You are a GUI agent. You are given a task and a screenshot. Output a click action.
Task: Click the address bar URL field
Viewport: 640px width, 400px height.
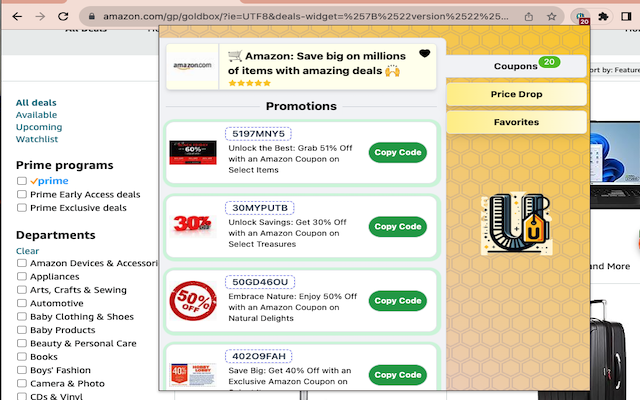pyautogui.click(x=305, y=16)
